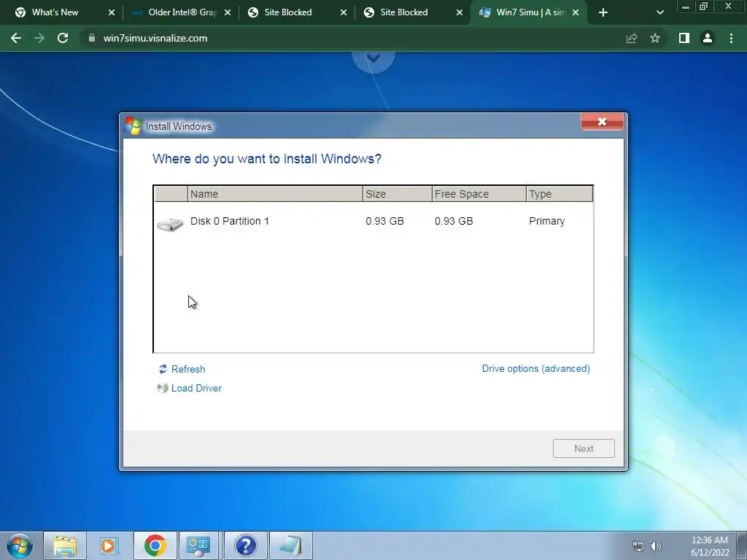Switch to the Win7 Simu tab

point(530,12)
